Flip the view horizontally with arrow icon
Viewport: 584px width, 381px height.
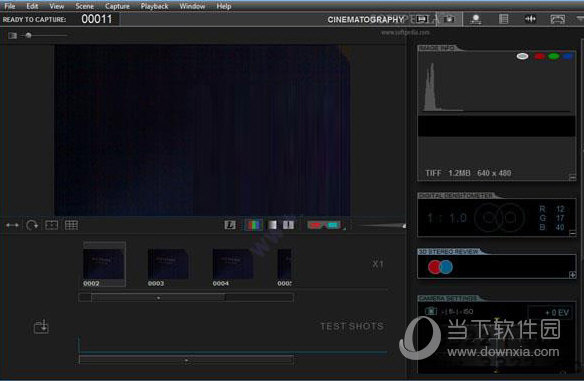12,225
